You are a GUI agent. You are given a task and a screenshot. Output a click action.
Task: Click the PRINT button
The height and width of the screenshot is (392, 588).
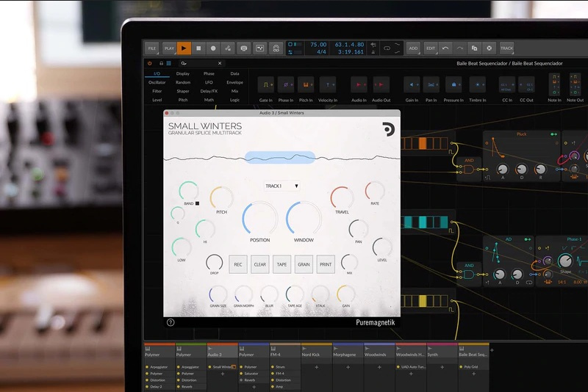(x=326, y=264)
